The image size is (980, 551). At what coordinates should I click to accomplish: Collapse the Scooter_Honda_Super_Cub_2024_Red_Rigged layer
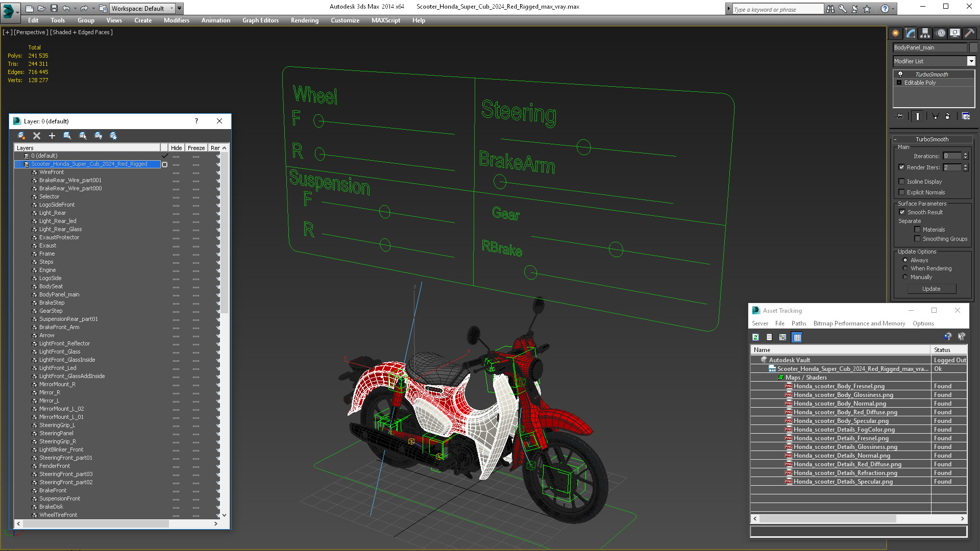point(18,164)
